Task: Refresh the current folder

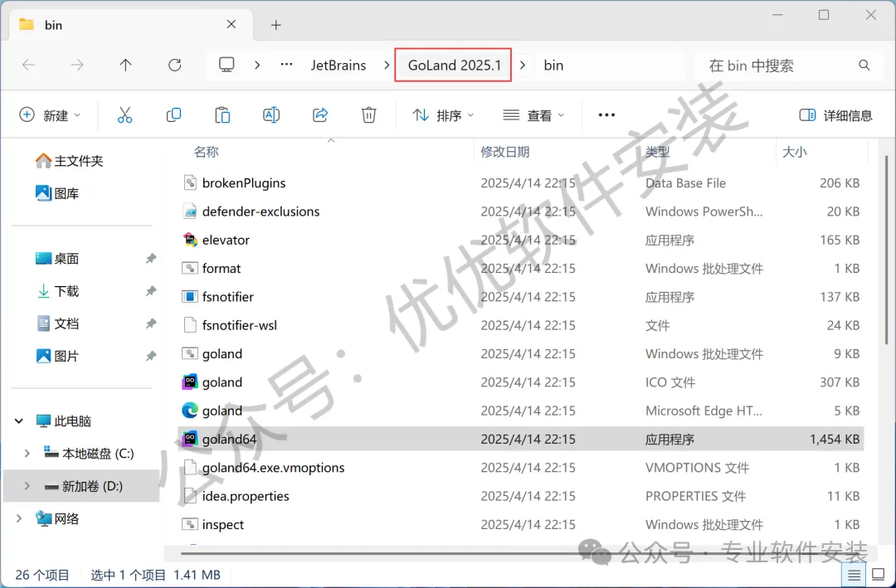Action: [175, 66]
